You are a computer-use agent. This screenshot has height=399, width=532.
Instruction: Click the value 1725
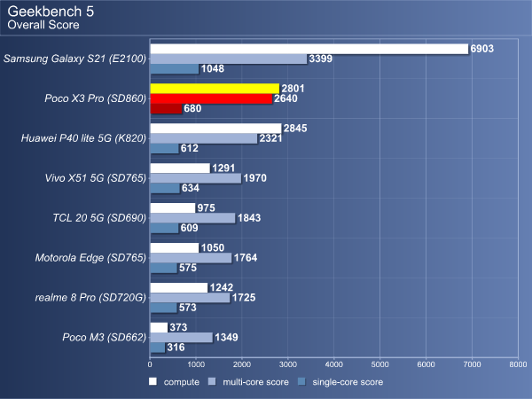[244, 298]
